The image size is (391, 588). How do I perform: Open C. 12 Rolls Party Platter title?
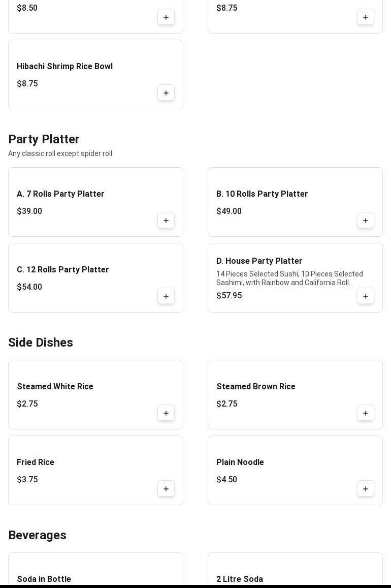tap(63, 270)
